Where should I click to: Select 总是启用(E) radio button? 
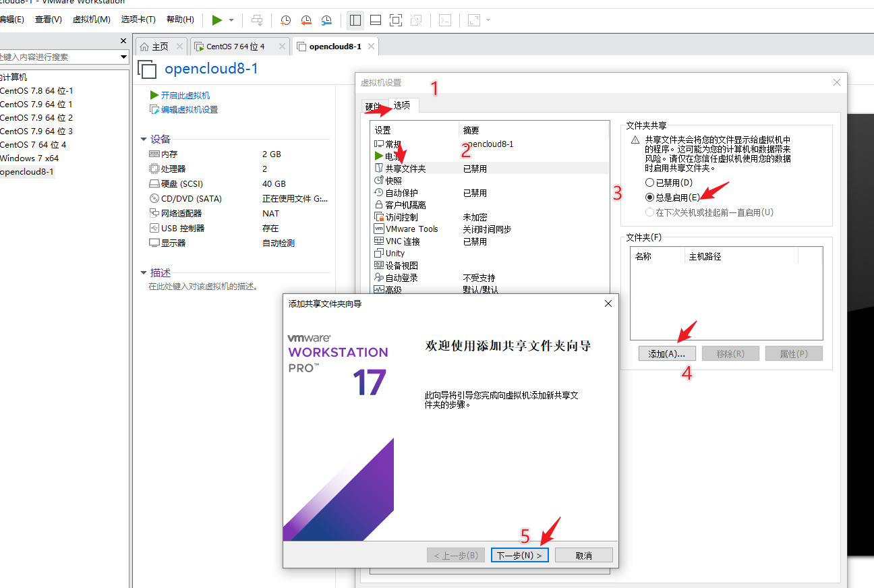pos(649,198)
